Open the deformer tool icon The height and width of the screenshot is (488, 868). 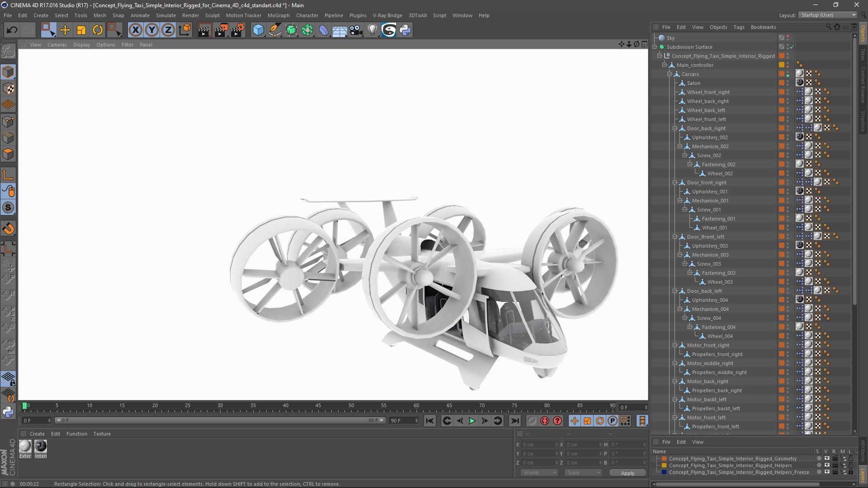tap(324, 30)
